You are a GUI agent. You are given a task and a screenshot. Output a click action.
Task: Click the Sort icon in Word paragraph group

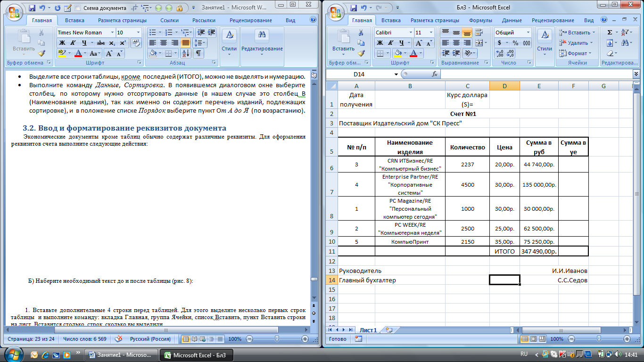coord(186,53)
